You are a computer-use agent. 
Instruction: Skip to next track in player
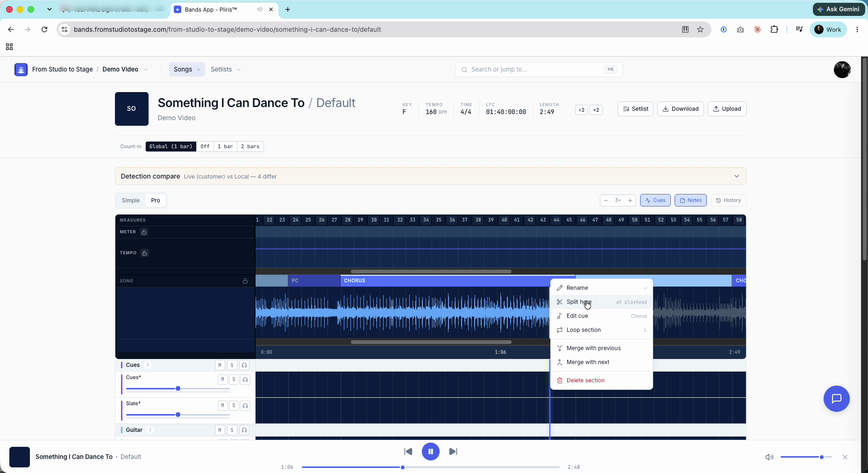coord(453,451)
